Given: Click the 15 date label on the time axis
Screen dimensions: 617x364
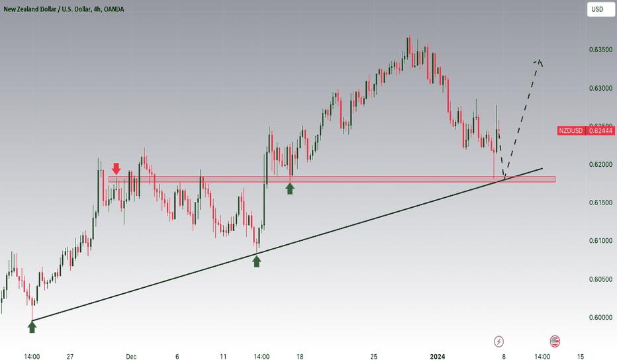Looking at the screenshot, I should click(x=581, y=357).
